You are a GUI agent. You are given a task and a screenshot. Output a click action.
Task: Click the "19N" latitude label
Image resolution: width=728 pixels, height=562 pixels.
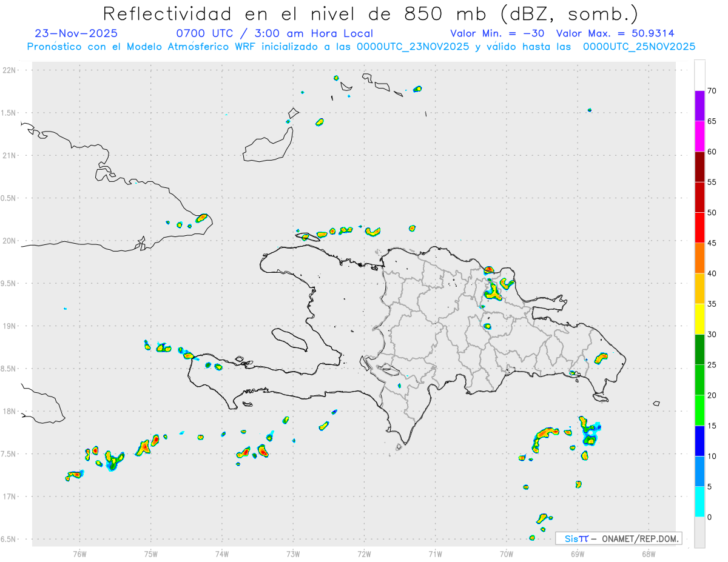(x=10, y=326)
